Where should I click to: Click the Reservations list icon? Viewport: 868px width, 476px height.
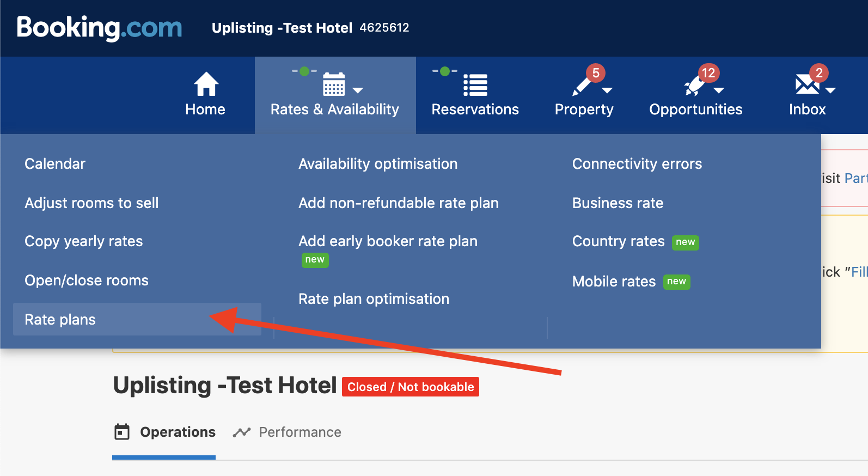[475, 85]
